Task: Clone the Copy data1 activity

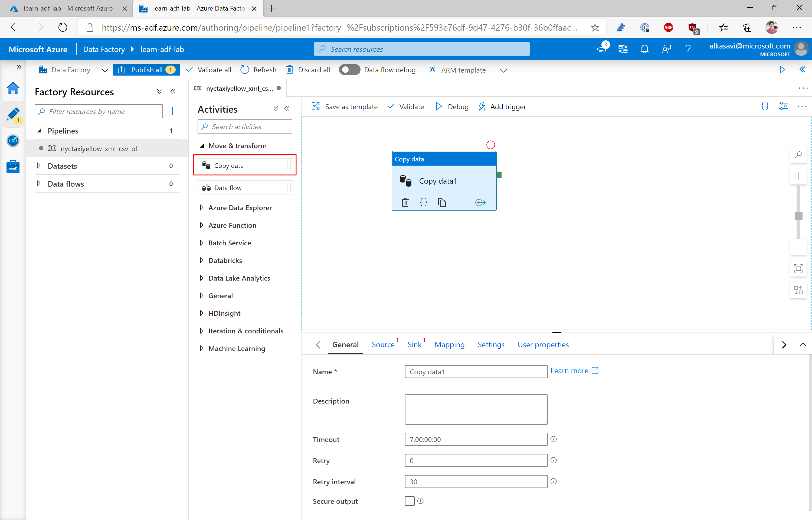Action: point(441,202)
